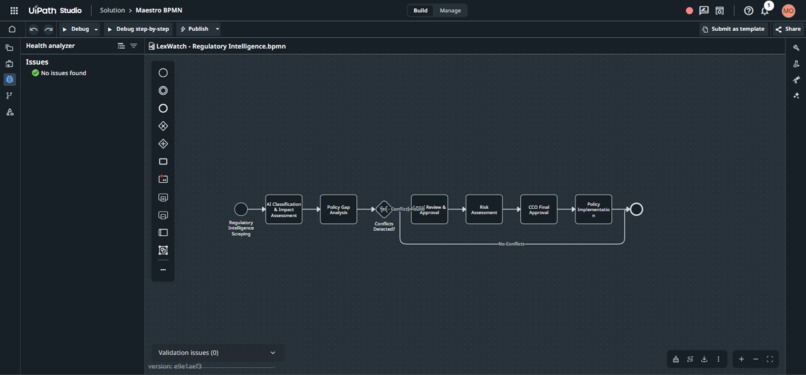Open the Properties wrench panel

(796, 48)
